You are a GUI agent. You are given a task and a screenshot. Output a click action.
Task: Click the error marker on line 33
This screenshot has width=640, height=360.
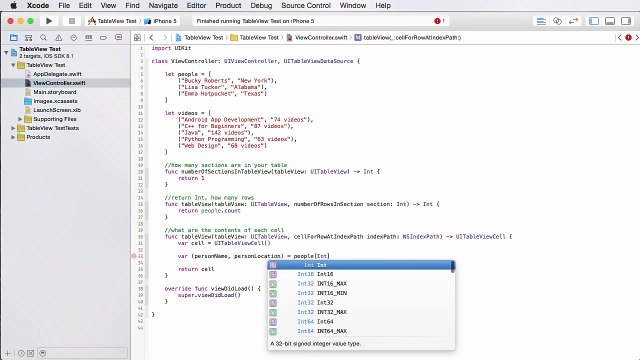pyautogui.click(x=134, y=256)
